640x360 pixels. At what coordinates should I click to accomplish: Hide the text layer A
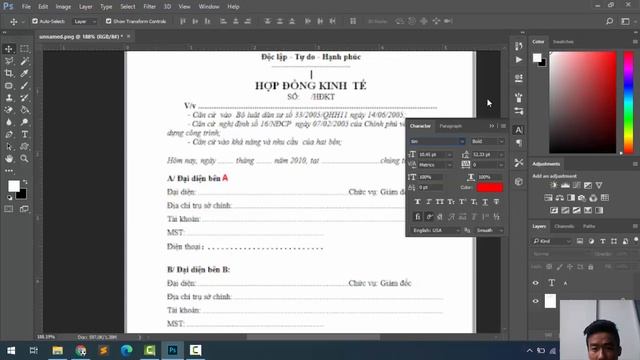[x=536, y=283]
